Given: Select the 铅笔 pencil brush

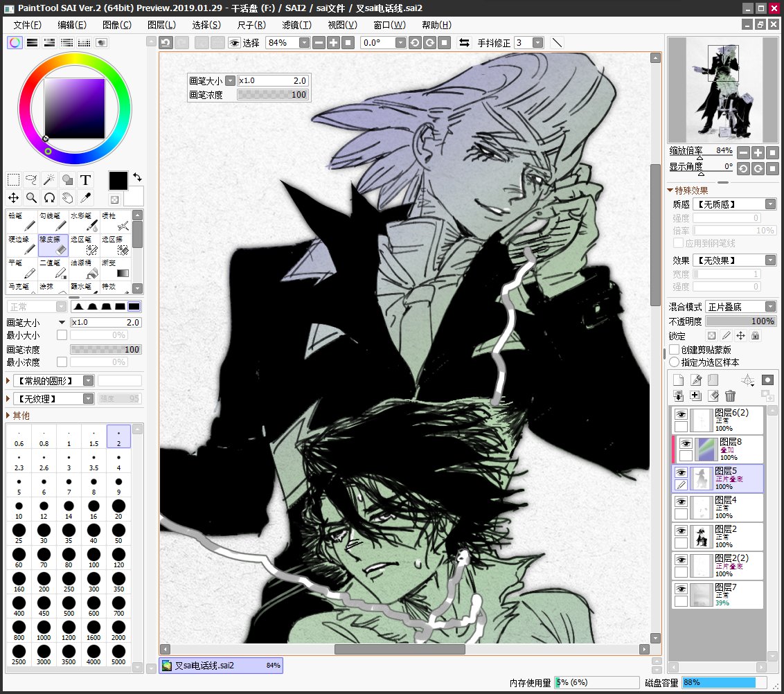Looking at the screenshot, I should tap(22, 222).
